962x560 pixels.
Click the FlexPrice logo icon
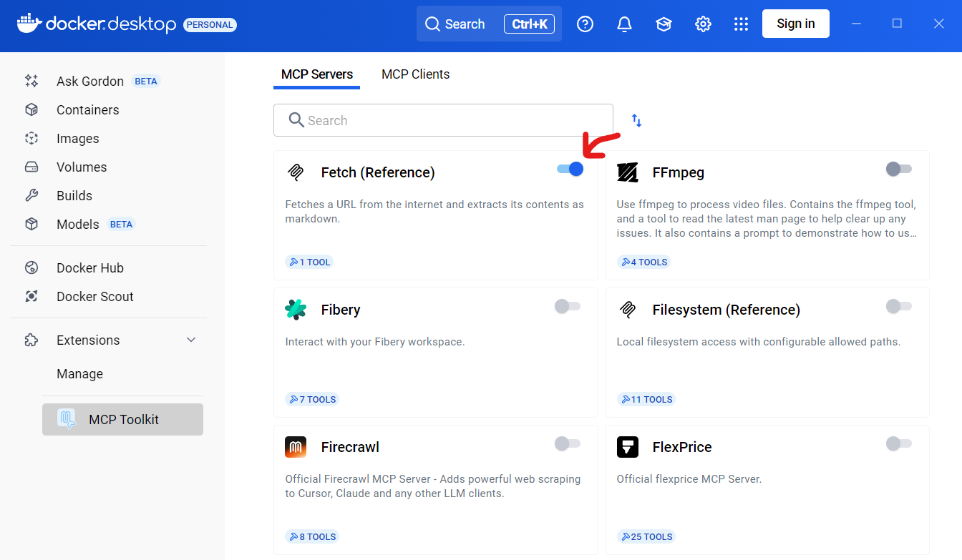tap(628, 447)
